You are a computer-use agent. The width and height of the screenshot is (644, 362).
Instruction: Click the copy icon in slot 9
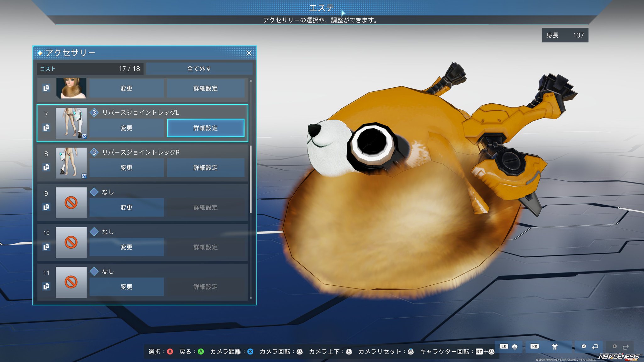[46, 207]
